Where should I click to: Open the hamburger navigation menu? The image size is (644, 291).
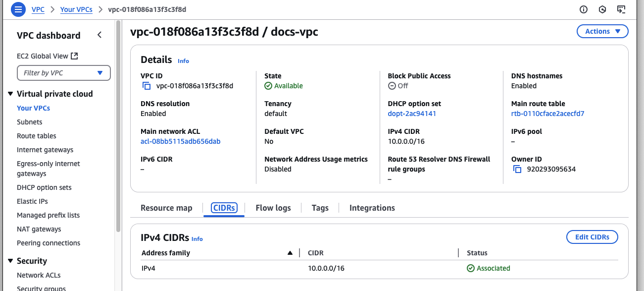point(17,9)
